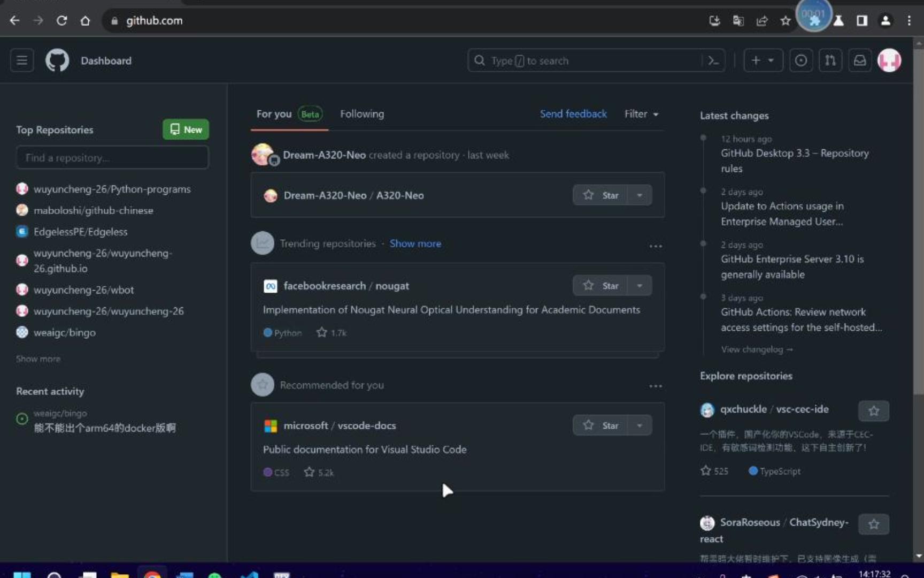Image resolution: width=924 pixels, height=578 pixels.
Task: Click Dream-A320-Neo user avatar in feed
Action: click(263, 154)
